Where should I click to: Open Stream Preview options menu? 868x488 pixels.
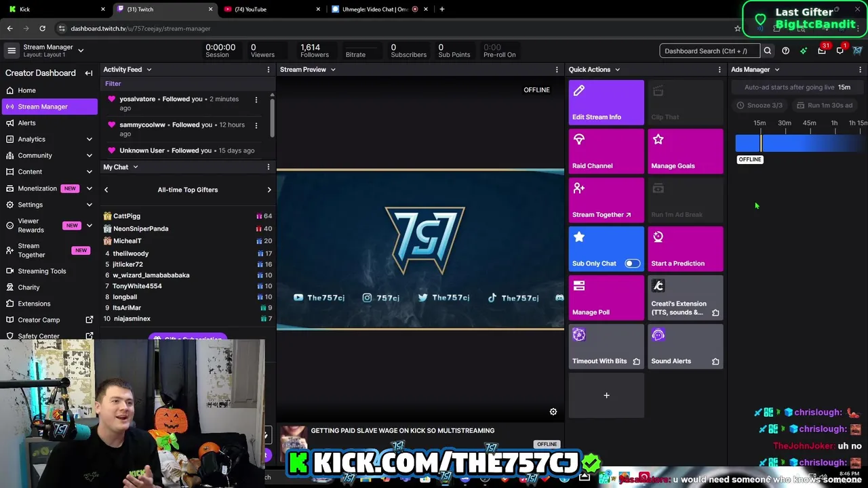pyautogui.click(x=557, y=70)
